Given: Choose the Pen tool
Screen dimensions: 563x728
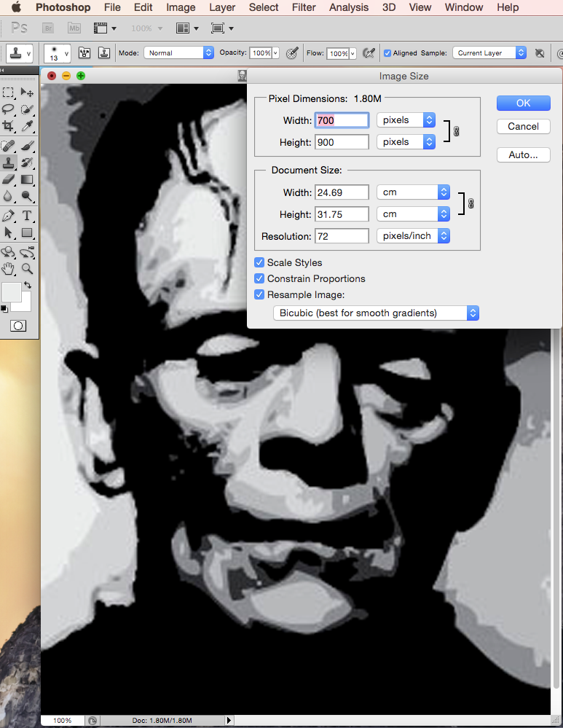Looking at the screenshot, I should [8, 216].
